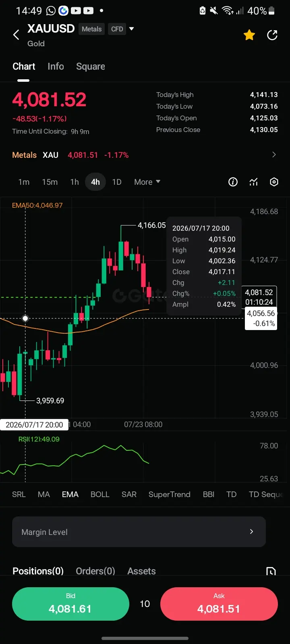Tap the Today's Low value 4,073.16
290x644 pixels.
tap(264, 106)
